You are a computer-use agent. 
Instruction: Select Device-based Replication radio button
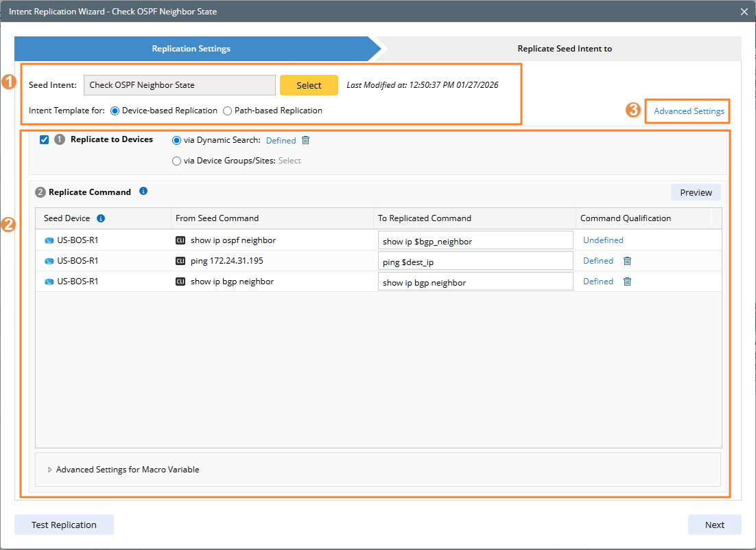click(x=115, y=111)
